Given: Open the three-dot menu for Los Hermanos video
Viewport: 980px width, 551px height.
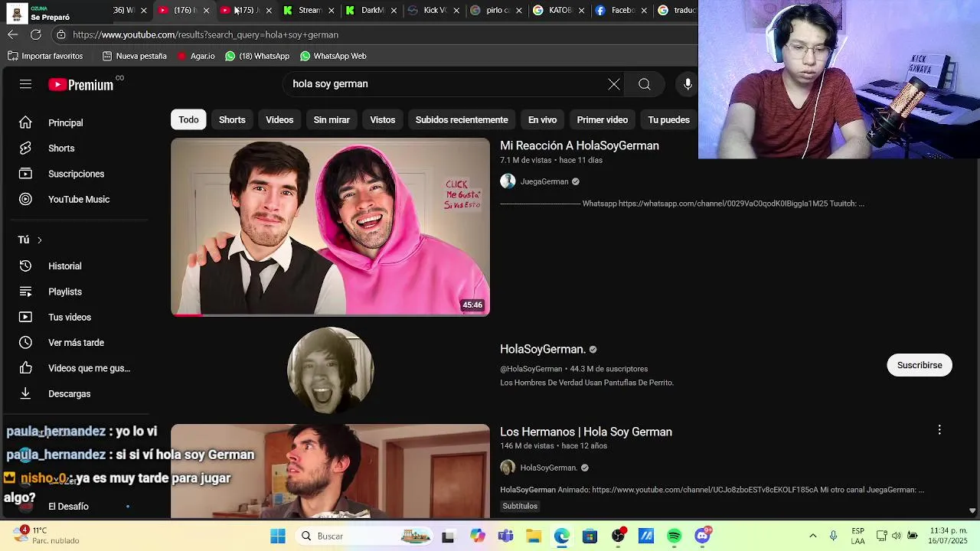Looking at the screenshot, I should pos(939,430).
